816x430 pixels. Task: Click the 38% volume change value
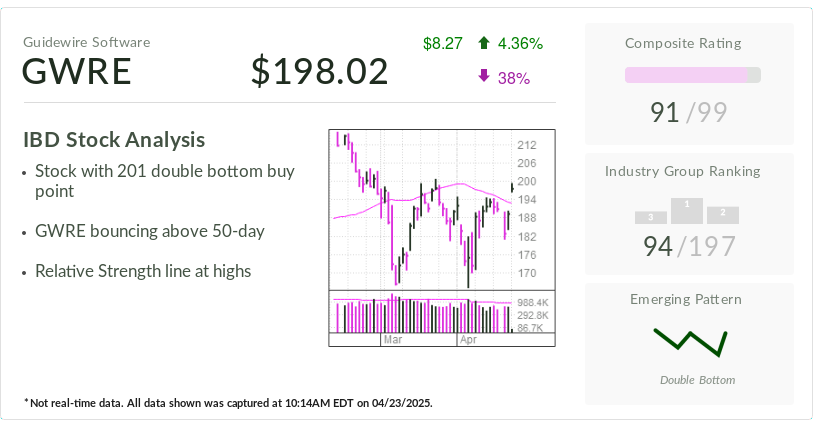513,78
